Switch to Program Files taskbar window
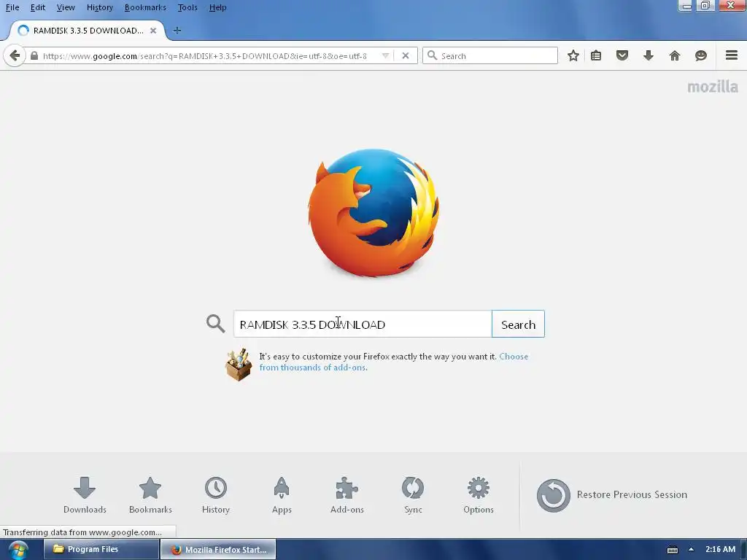The height and width of the screenshot is (560, 747). tap(101, 549)
